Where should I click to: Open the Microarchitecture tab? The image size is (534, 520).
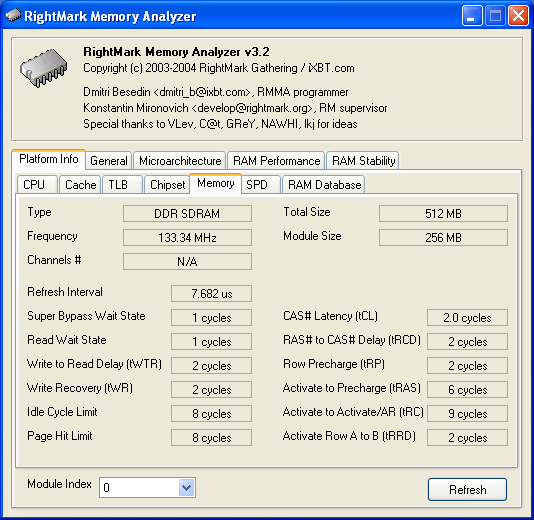coord(180,161)
